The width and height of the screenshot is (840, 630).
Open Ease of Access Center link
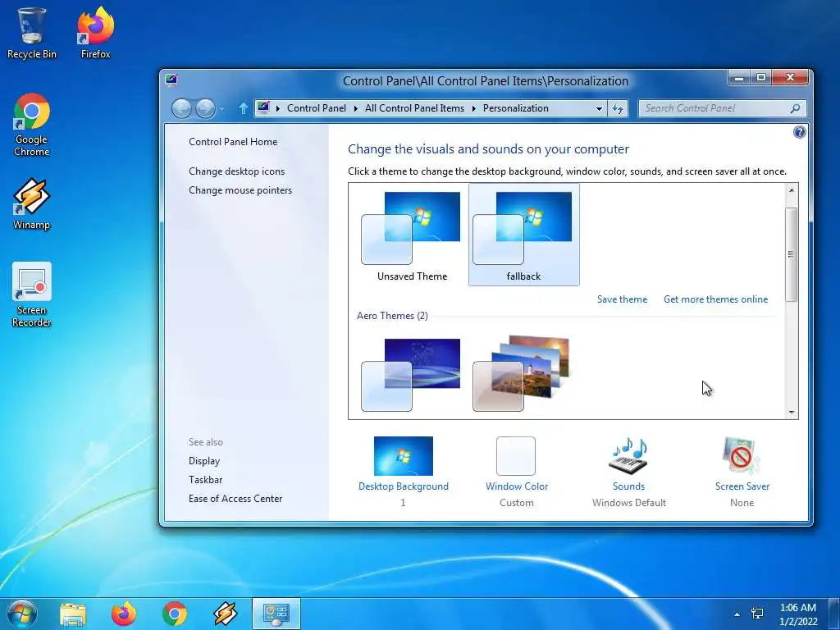pyautogui.click(x=235, y=498)
